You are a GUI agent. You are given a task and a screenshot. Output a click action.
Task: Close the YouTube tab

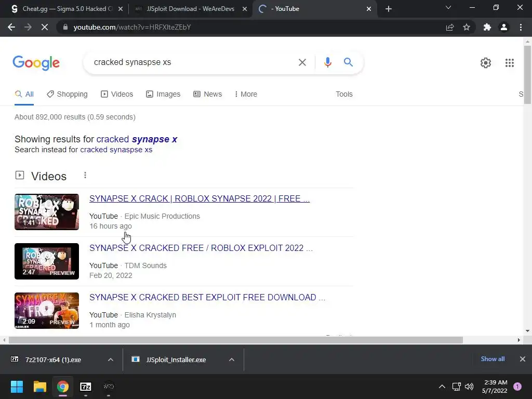click(369, 9)
